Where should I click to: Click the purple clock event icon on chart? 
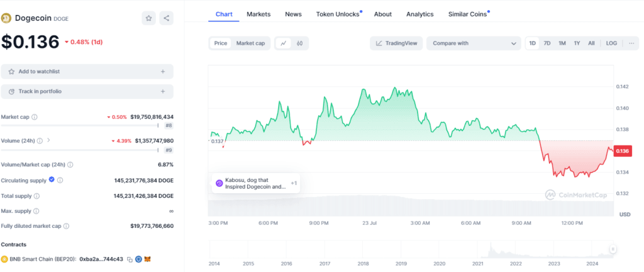(219, 183)
